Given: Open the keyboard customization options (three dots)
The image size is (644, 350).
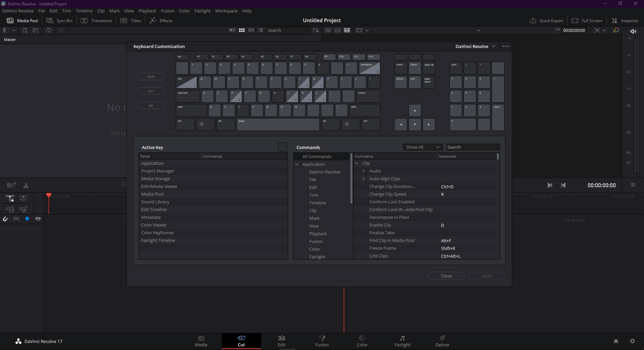Looking at the screenshot, I should [506, 46].
